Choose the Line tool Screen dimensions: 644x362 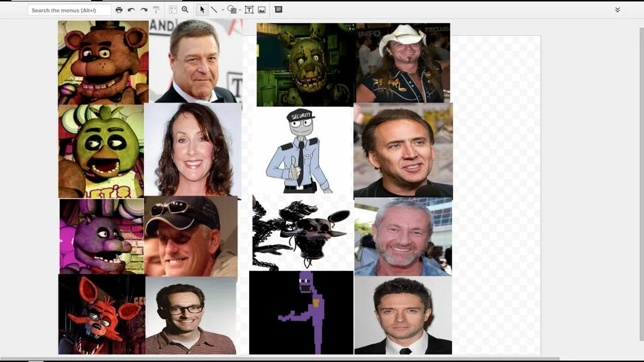214,9
